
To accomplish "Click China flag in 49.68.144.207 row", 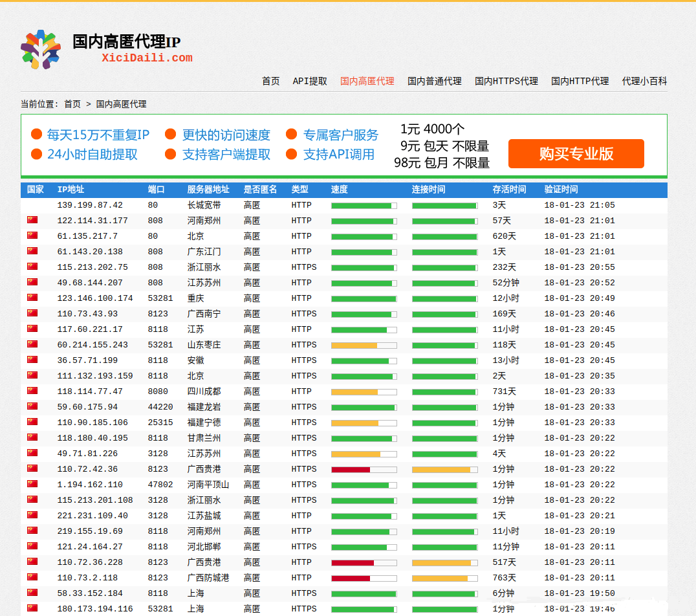I will (32, 282).
